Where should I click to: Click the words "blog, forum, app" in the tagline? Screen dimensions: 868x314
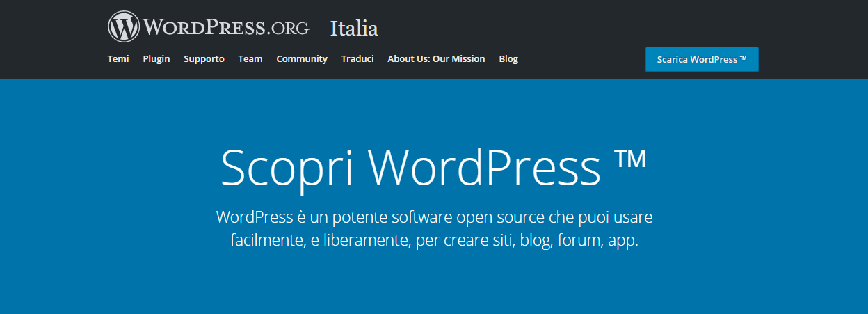[579, 241]
